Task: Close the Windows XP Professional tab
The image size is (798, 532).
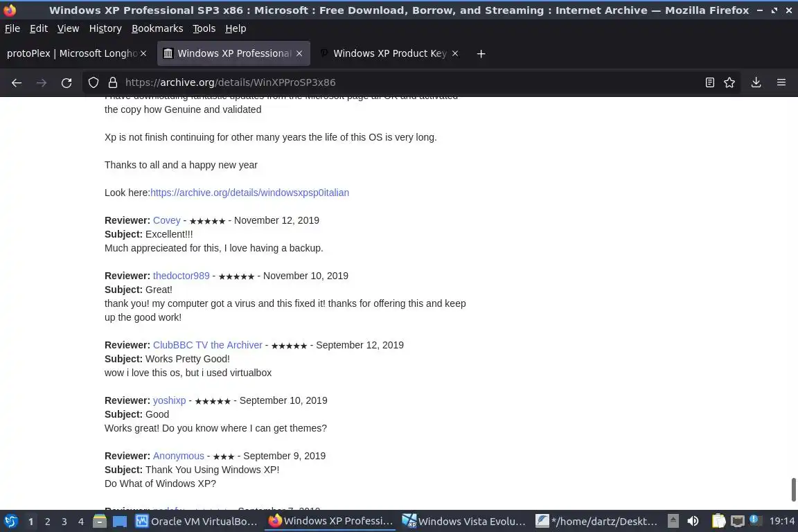Action: tap(299, 53)
